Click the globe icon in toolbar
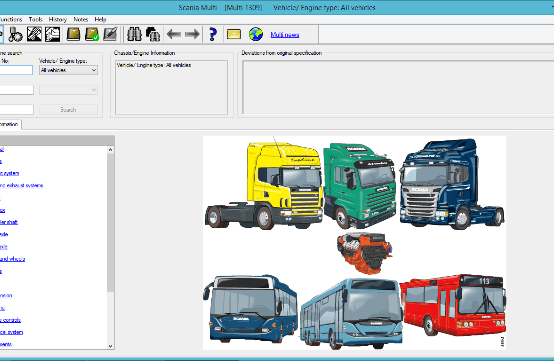This screenshot has width=554, height=361. tap(256, 34)
